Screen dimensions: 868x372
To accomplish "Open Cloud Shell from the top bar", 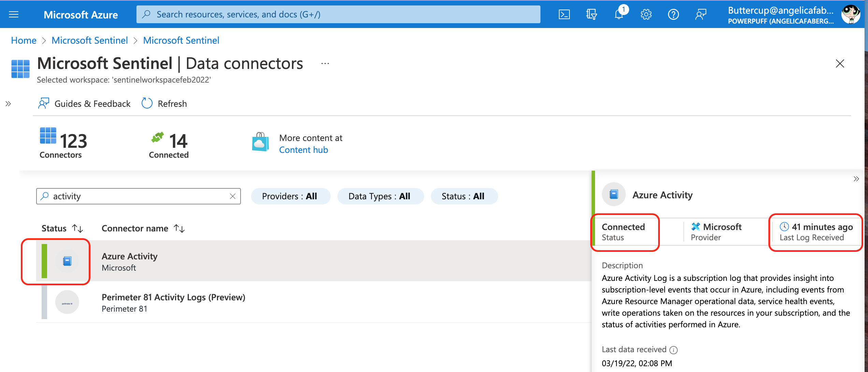I will (564, 14).
